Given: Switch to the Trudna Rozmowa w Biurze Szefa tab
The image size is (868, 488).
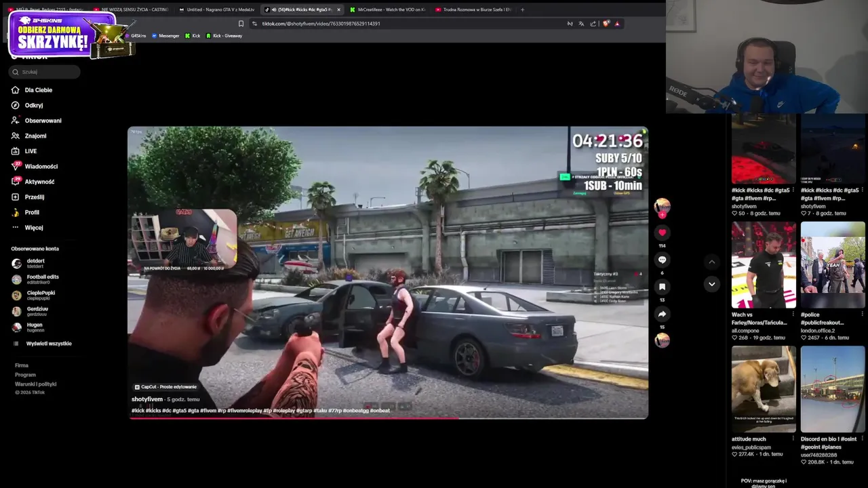Looking at the screenshot, I should coord(473,9).
